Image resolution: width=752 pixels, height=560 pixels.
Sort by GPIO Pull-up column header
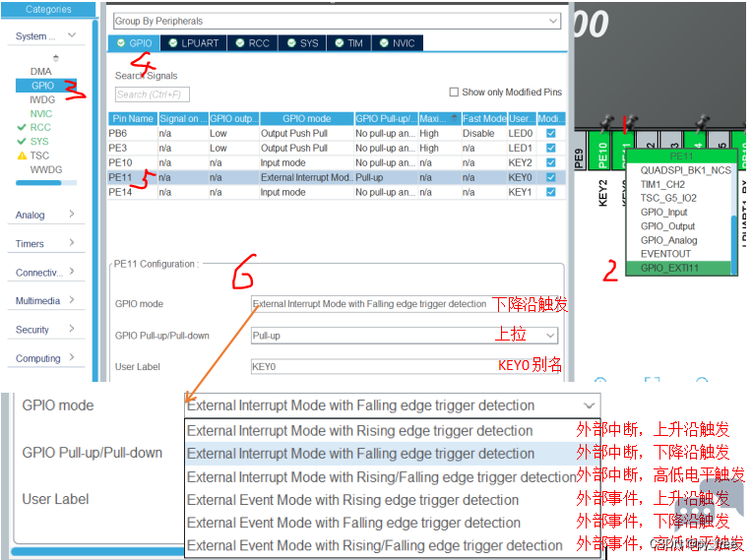pos(386,118)
